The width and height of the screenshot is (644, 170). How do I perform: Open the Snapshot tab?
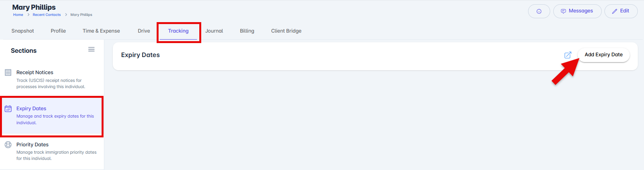(x=22, y=31)
